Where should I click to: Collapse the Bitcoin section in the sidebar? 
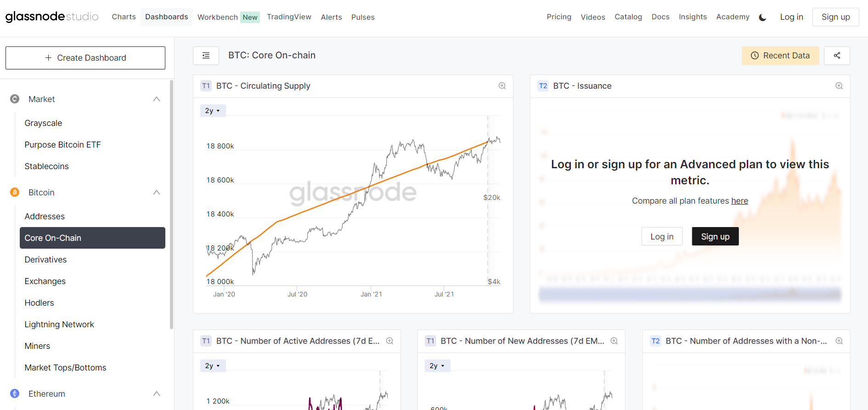click(x=157, y=192)
